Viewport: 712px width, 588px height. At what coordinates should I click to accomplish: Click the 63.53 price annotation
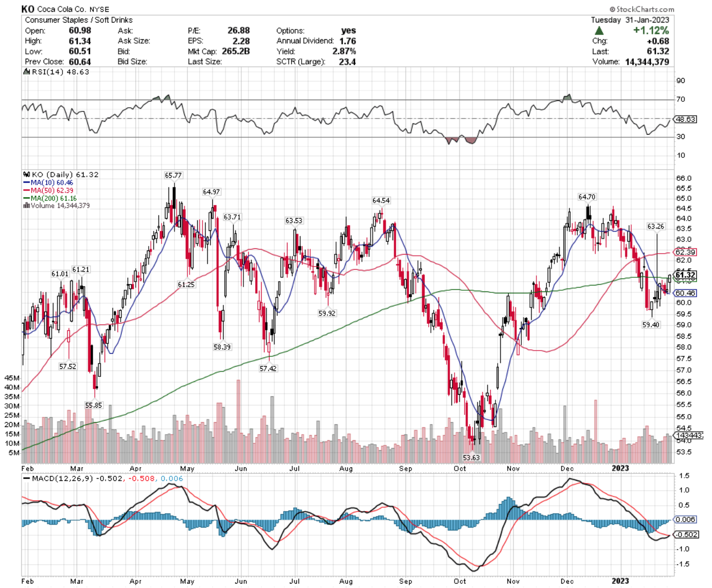tap(294, 221)
